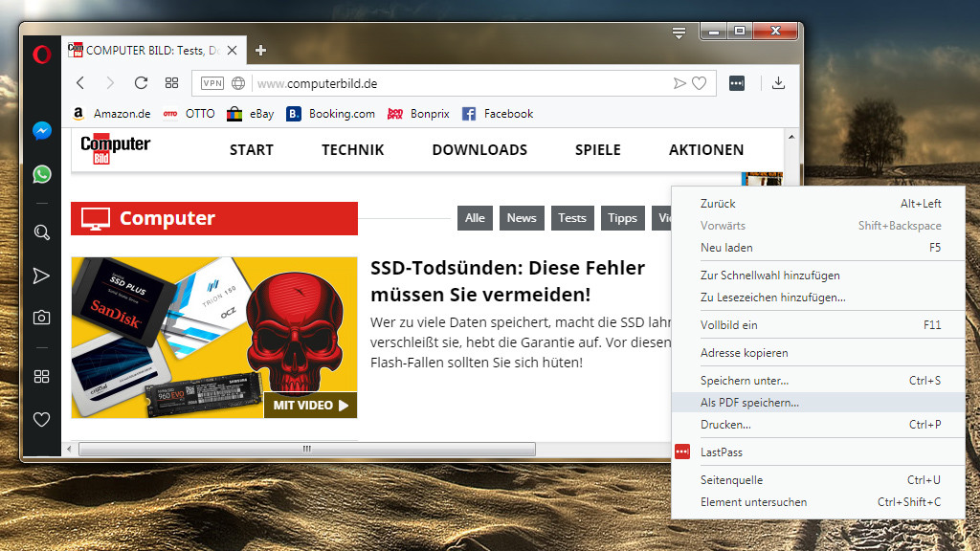Open the Bonprix bookmark

pos(418,114)
